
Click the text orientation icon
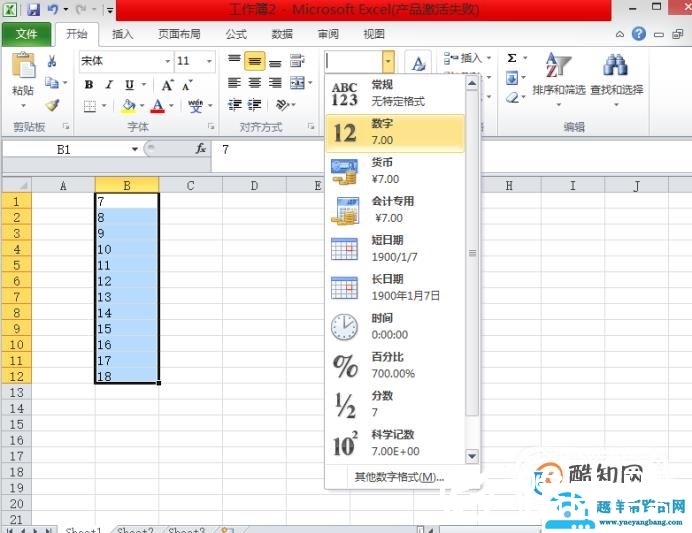[282, 105]
